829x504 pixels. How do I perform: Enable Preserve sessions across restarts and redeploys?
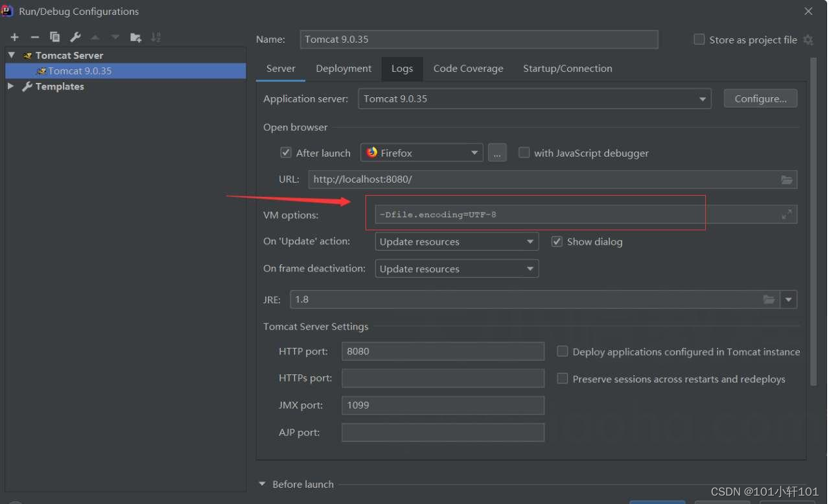coord(563,379)
